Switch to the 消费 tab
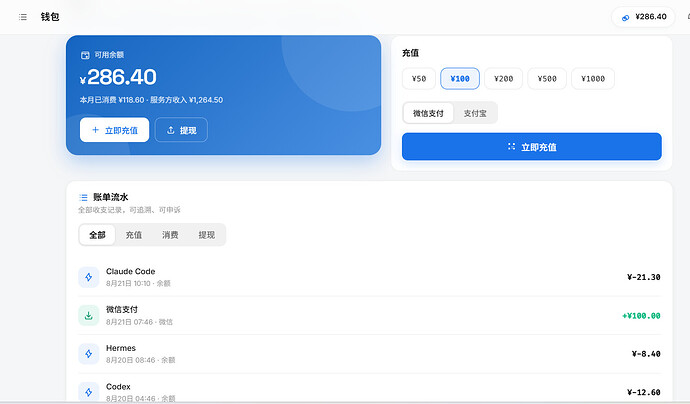This screenshot has height=404, width=690. pos(170,235)
